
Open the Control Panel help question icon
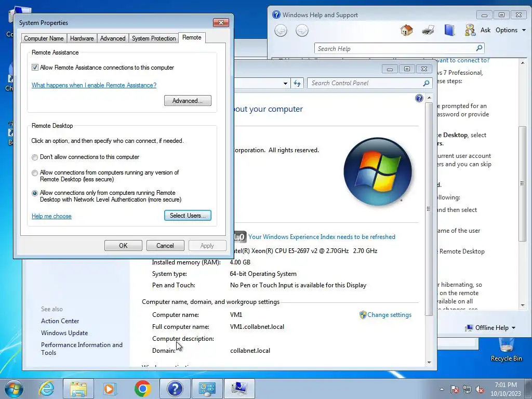419,98
